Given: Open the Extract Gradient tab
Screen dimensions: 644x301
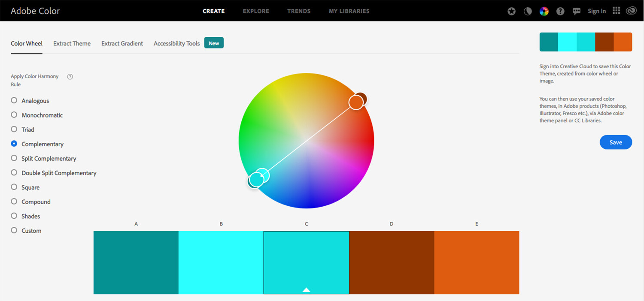Looking at the screenshot, I should 122,43.
